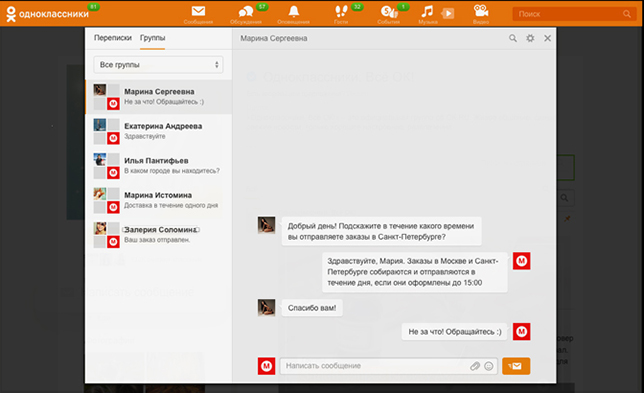644x393 pixels.
Task: Click the red M badge beside Екатерина Андреева
Action: (113, 138)
